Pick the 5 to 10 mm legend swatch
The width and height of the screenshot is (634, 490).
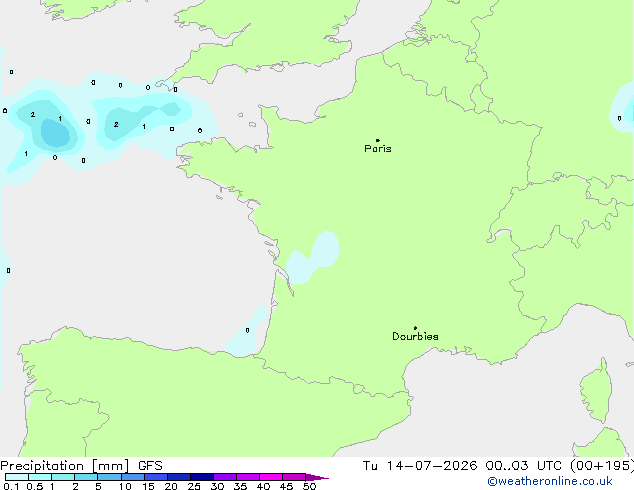tap(109, 477)
